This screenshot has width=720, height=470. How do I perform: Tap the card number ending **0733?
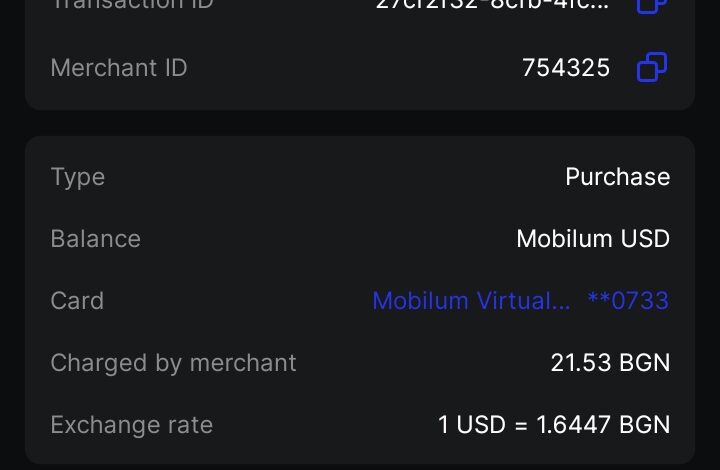(x=628, y=301)
